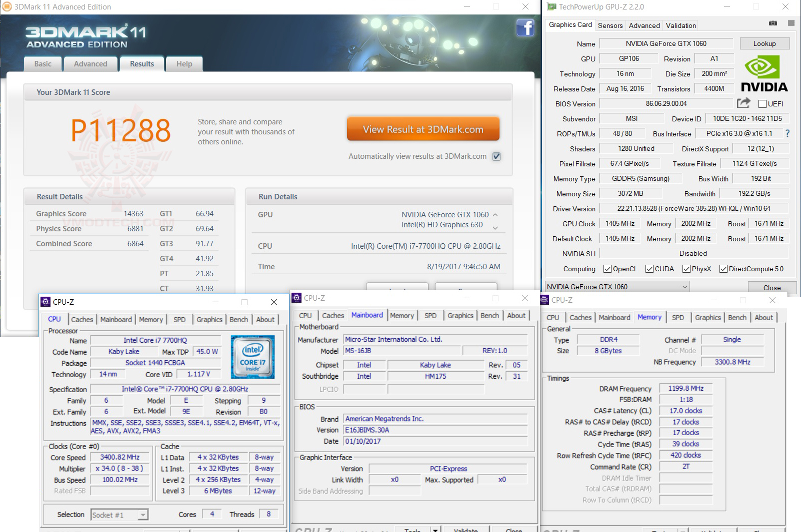Click the DRAM Frequency value 1199.8 MHz
The width and height of the screenshot is (801, 532).
click(686, 388)
